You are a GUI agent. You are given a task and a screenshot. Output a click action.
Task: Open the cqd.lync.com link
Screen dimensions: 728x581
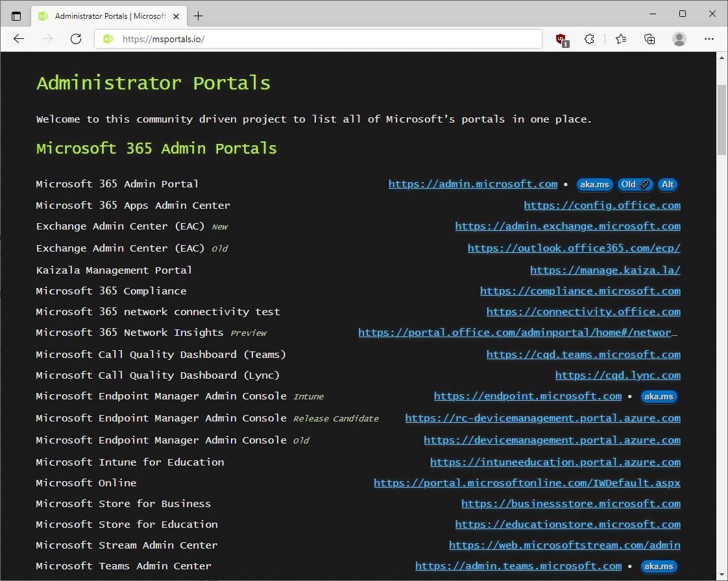click(618, 375)
